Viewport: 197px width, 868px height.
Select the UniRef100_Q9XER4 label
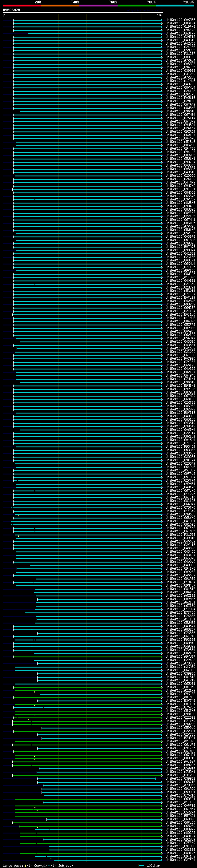pos(180,460)
